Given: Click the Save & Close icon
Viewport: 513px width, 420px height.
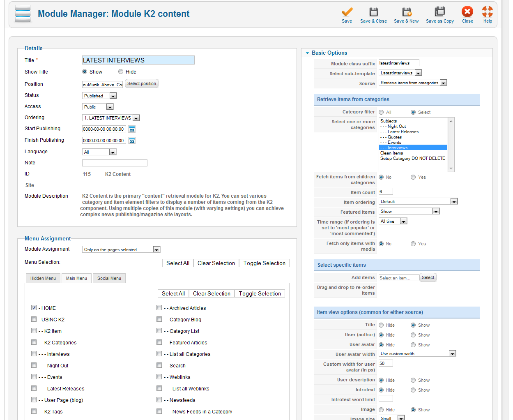Looking at the screenshot, I should (373, 12).
